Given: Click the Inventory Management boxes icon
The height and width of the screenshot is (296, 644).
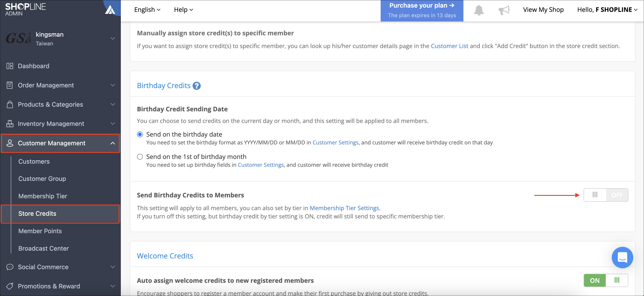Looking at the screenshot, I should click(10, 124).
